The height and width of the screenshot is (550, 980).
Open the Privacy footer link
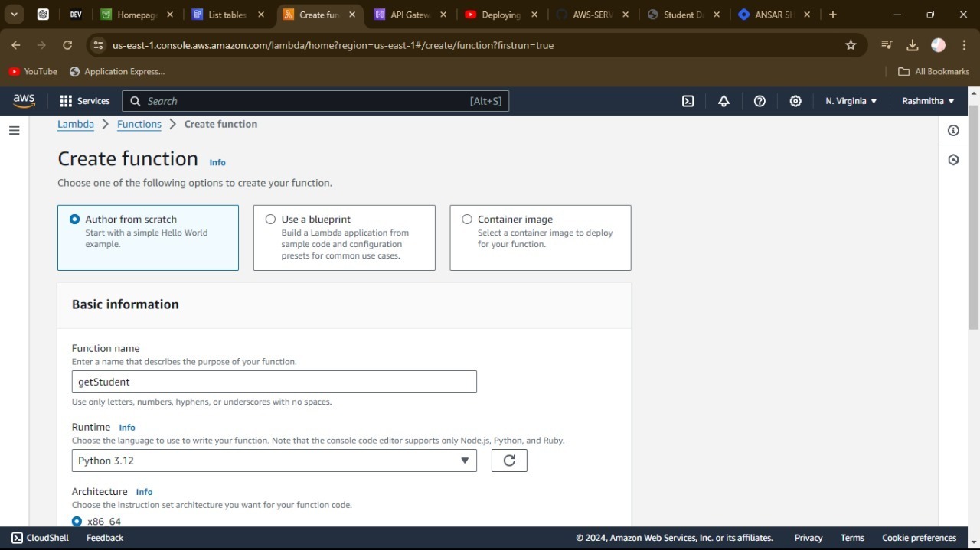(808, 538)
